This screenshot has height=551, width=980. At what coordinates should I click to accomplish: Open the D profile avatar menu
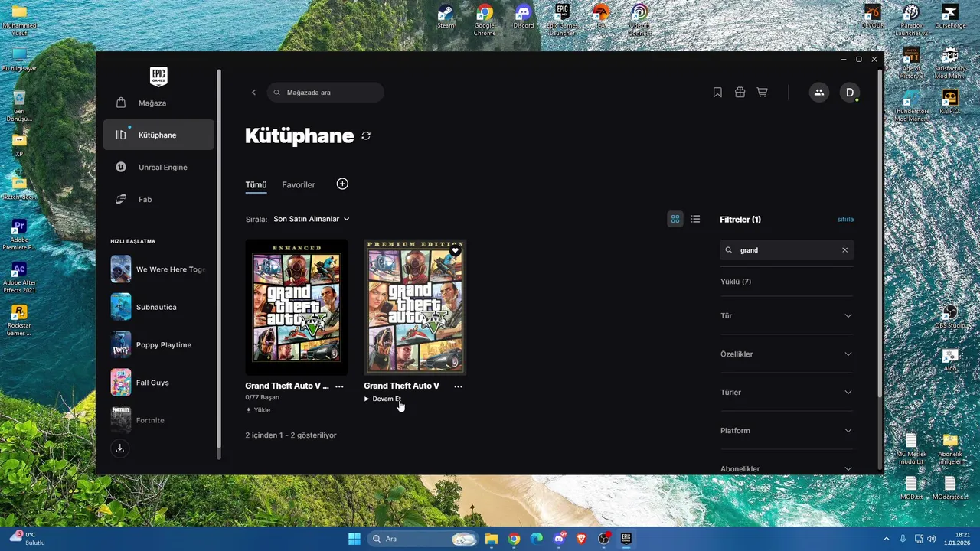tap(849, 93)
